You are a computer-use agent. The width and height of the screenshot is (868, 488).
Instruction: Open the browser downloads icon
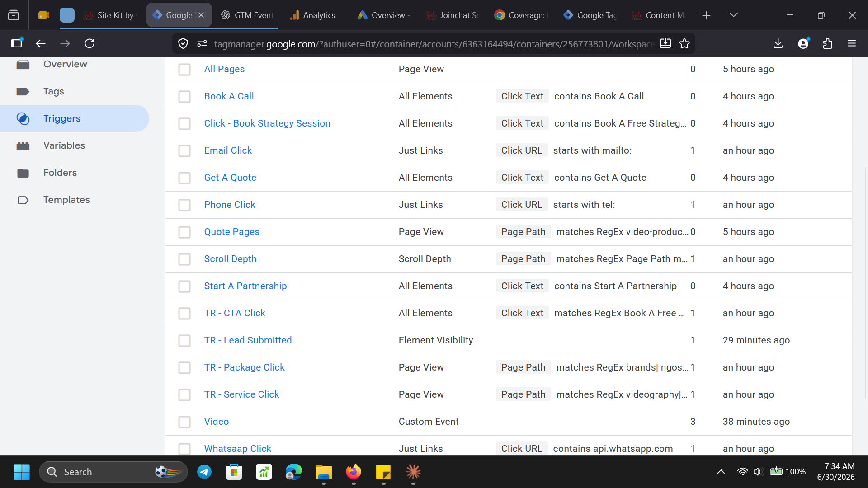point(778,43)
